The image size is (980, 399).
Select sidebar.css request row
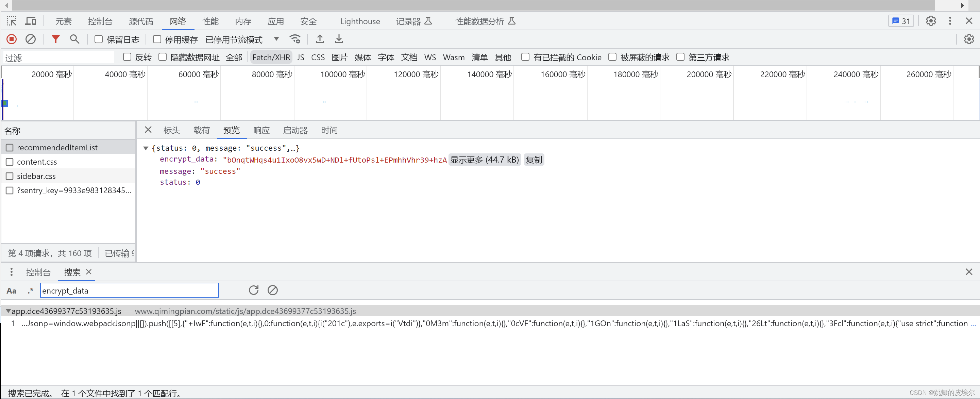coord(68,176)
